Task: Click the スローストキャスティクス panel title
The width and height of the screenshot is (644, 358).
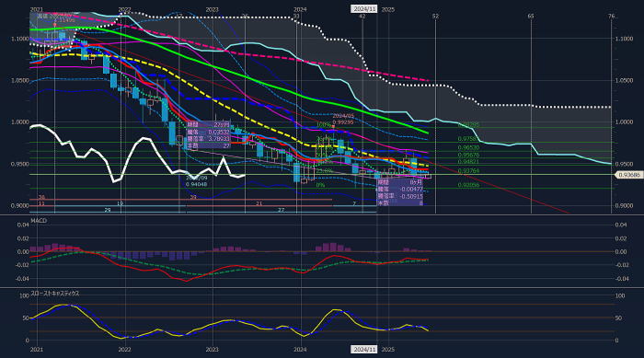Action: (55, 294)
